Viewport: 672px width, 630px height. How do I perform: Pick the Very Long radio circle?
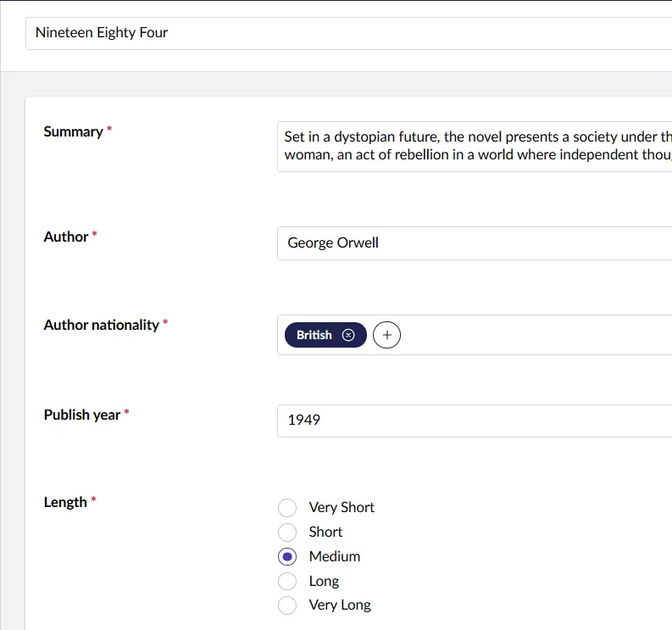click(287, 605)
